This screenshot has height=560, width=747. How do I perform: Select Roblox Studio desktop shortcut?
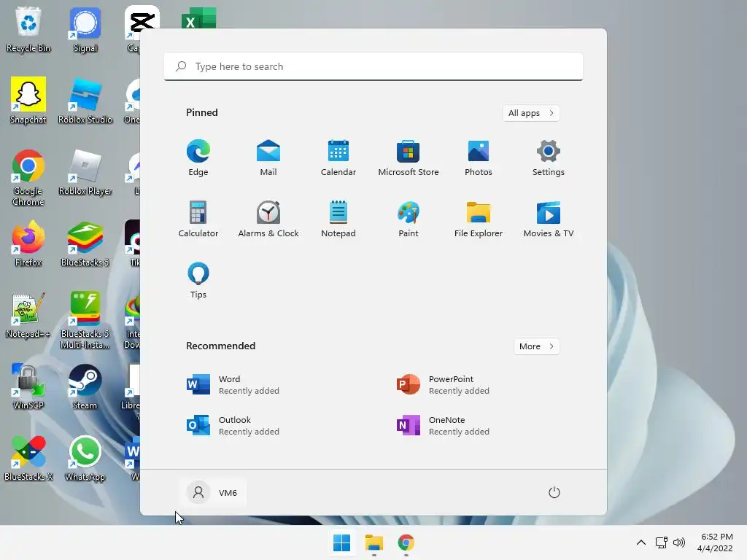point(85,101)
